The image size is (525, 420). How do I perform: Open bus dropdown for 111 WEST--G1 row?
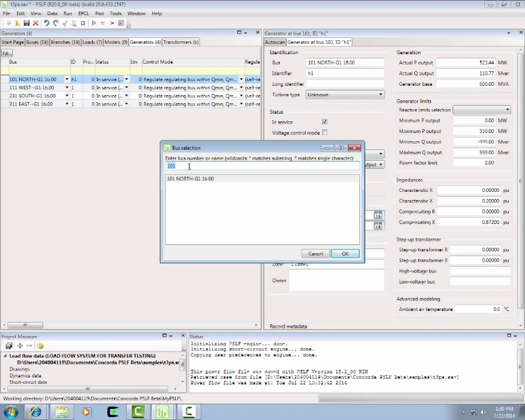pos(67,87)
